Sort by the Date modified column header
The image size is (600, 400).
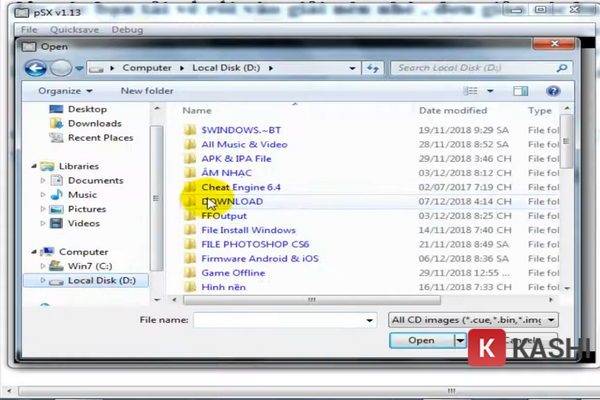(453, 110)
